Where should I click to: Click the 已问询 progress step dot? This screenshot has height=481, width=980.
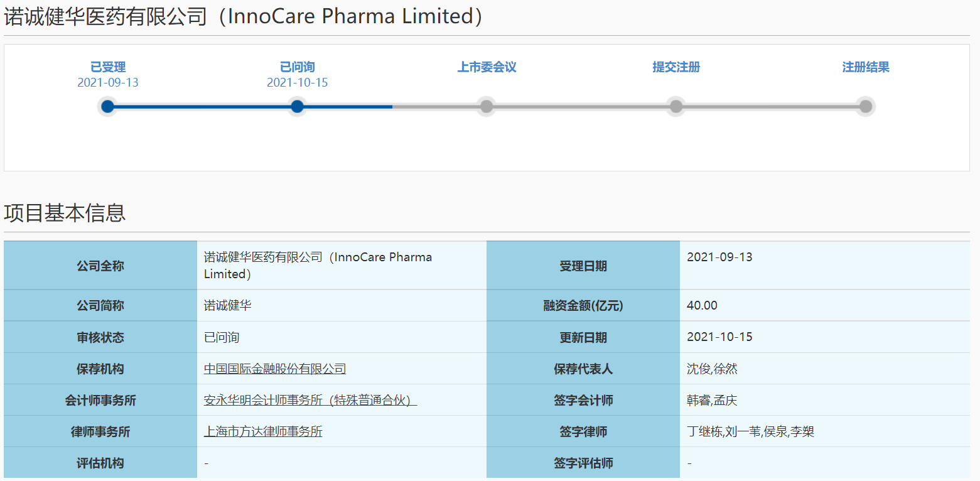click(298, 106)
